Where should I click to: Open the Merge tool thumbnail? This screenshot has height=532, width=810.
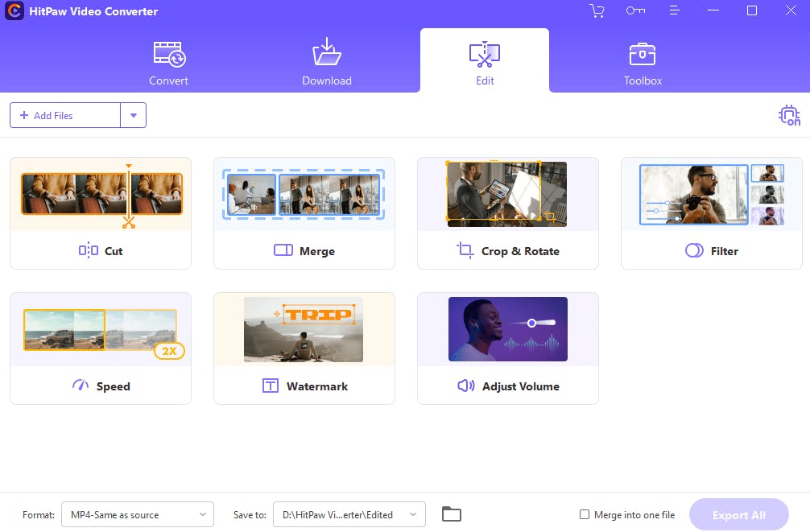(304, 194)
